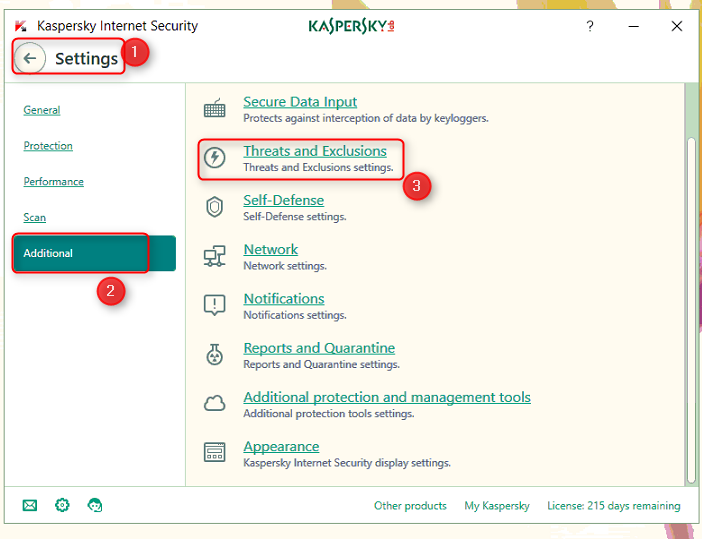The height and width of the screenshot is (539, 702).
Task: Close the Kaspersky Internet Security window
Action: pos(677,26)
